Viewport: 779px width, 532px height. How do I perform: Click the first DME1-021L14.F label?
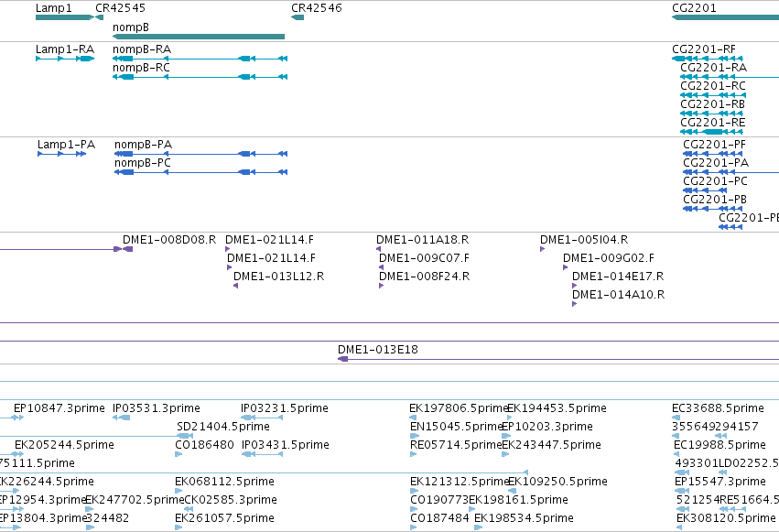tap(270, 240)
